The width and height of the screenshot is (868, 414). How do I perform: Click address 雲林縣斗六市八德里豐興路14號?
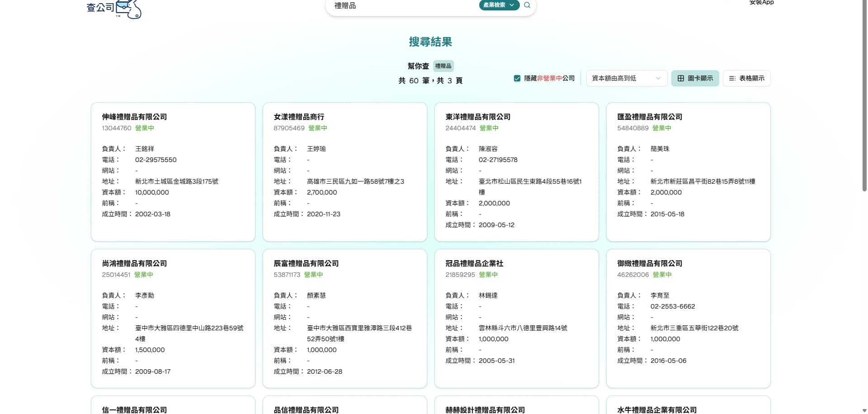pos(523,328)
